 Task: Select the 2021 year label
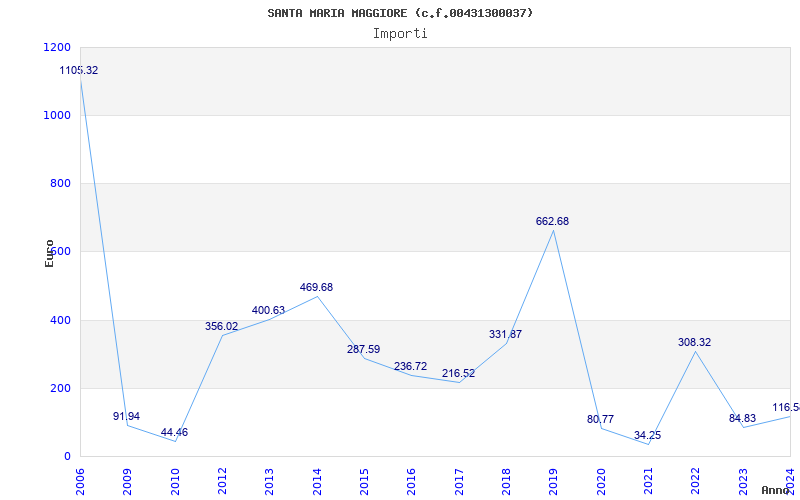[648, 482]
